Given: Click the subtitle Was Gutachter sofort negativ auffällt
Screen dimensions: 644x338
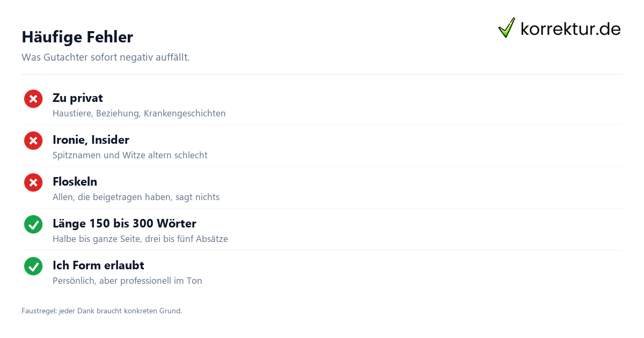Looking at the screenshot, I should 105,57.
